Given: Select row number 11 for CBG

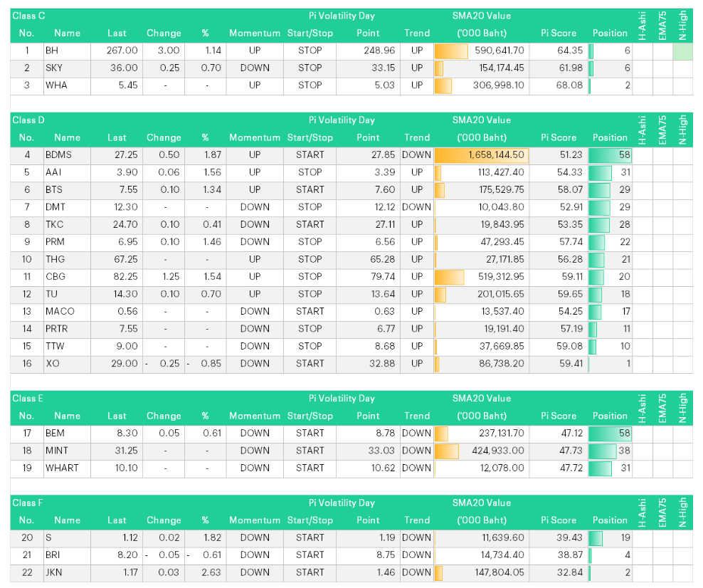Looking at the screenshot, I should point(27,277).
